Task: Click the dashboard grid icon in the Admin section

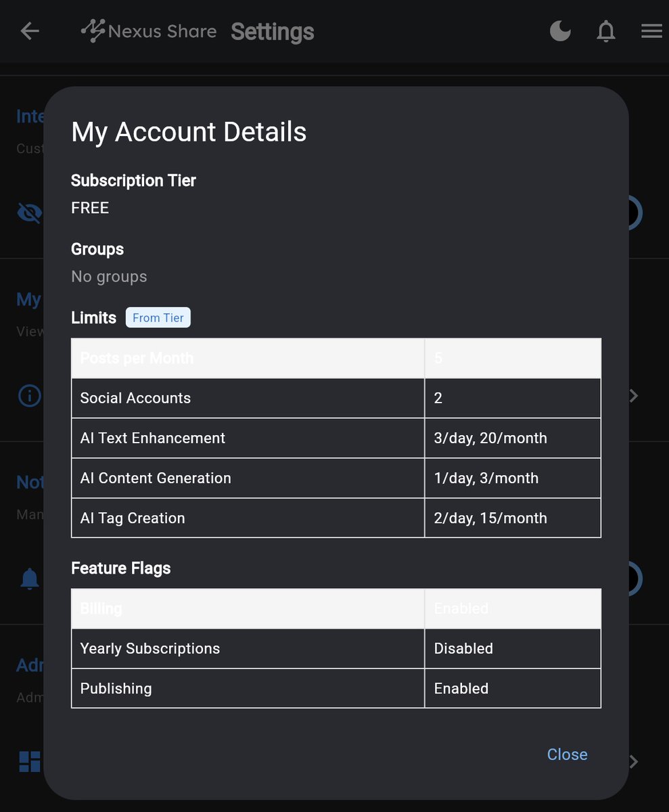Action: pos(29,761)
